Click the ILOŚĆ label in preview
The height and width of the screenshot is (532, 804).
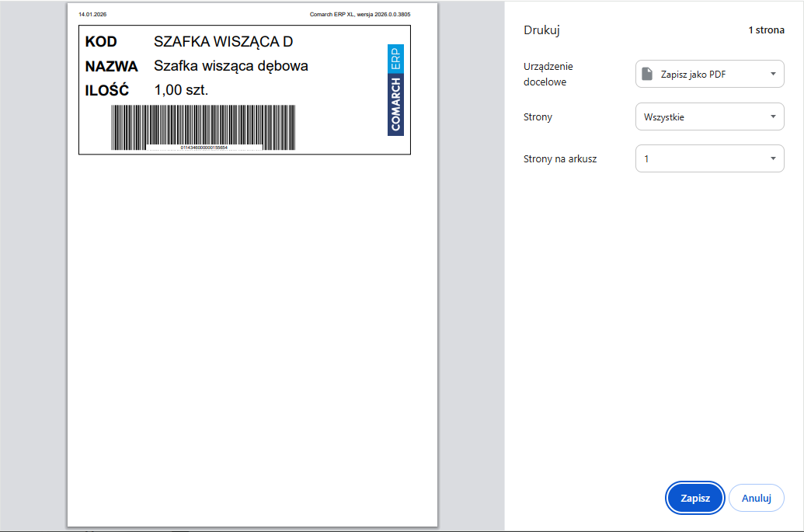point(106,89)
